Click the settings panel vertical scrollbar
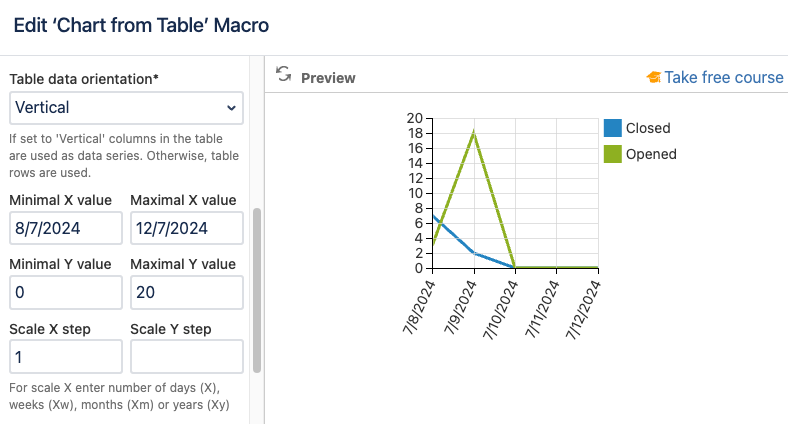788x424 pixels. point(257,290)
